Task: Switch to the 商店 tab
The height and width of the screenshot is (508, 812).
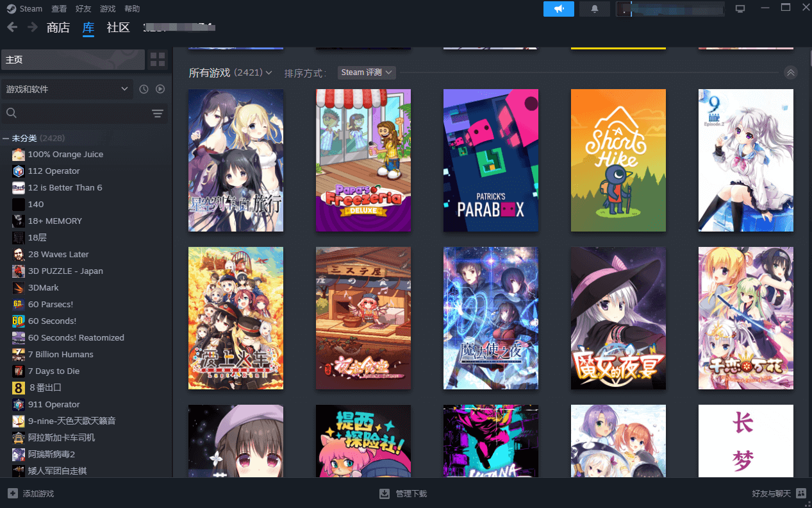Action: (x=58, y=28)
